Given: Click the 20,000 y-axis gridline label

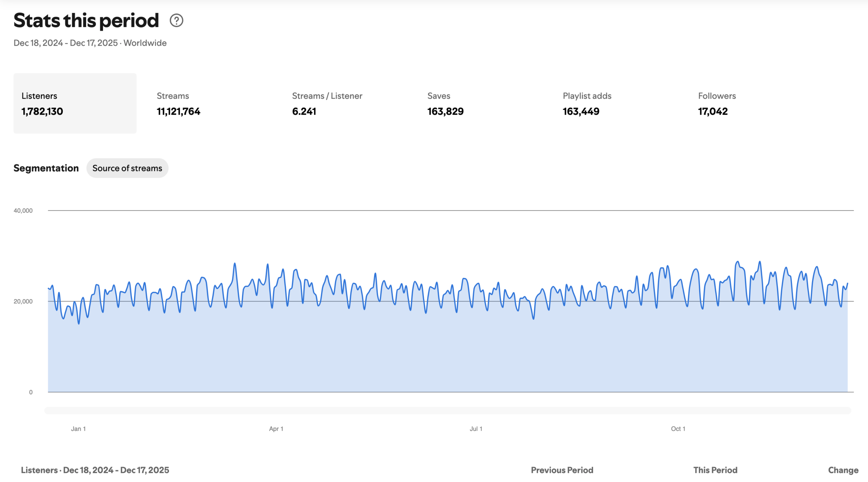Looking at the screenshot, I should pyautogui.click(x=23, y=302).
